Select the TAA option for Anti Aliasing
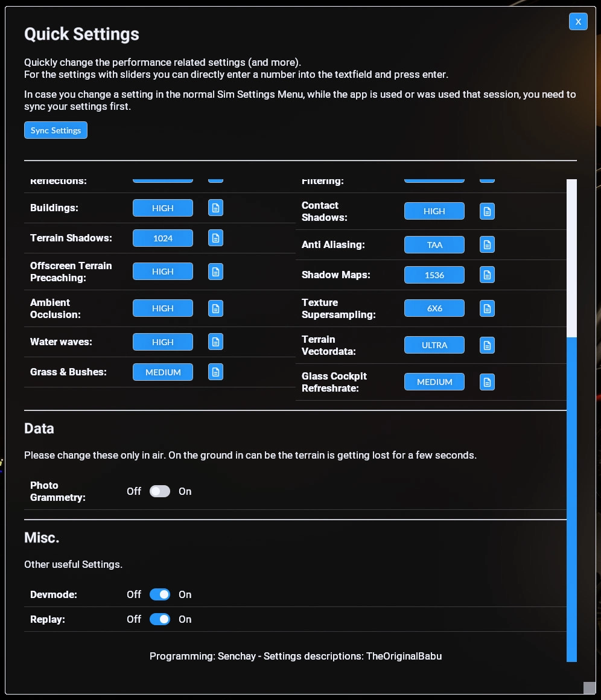The width and height of the screenshot is (601, 700). [x=434, y=244]
